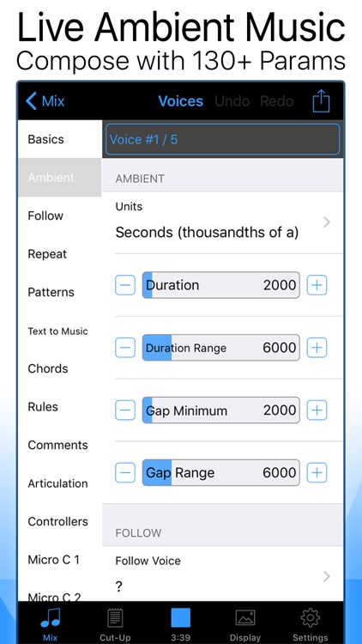Image resolution: width=362 pixels, height=644 pixels.
Task: Decrease Gap Minimum with minus button
Action: click(x=125, y=410)
